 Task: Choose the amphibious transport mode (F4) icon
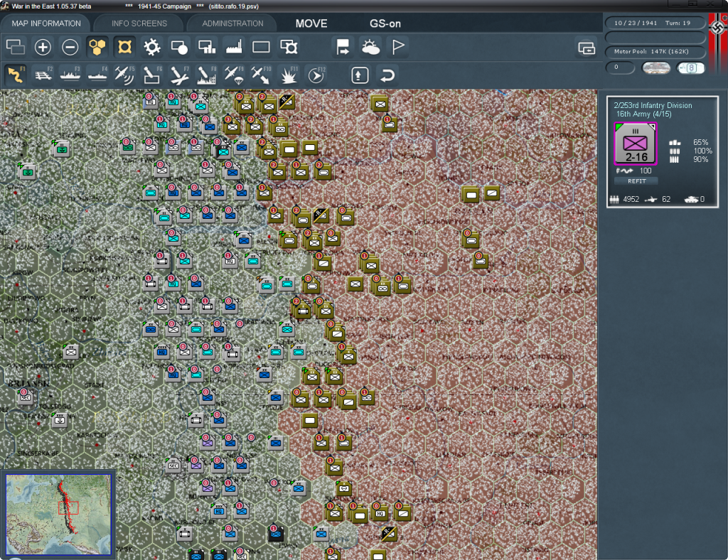[x=97, y=75]
